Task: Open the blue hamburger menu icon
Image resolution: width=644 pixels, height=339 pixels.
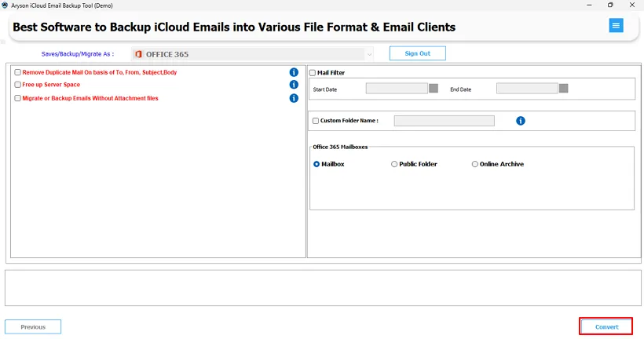Action: click(x=616, y=25)
